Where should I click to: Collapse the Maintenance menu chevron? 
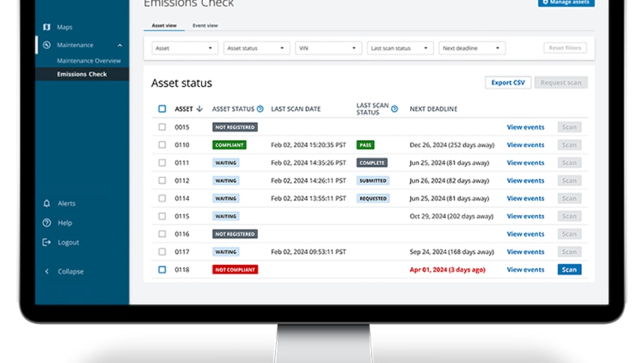pos(120,45)
